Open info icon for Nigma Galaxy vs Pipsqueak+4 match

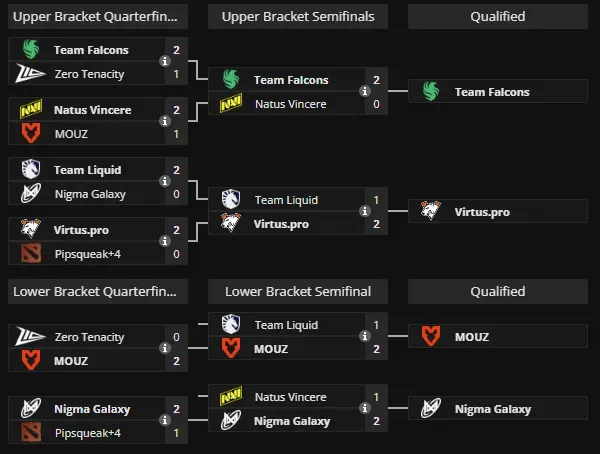(165, 421)
